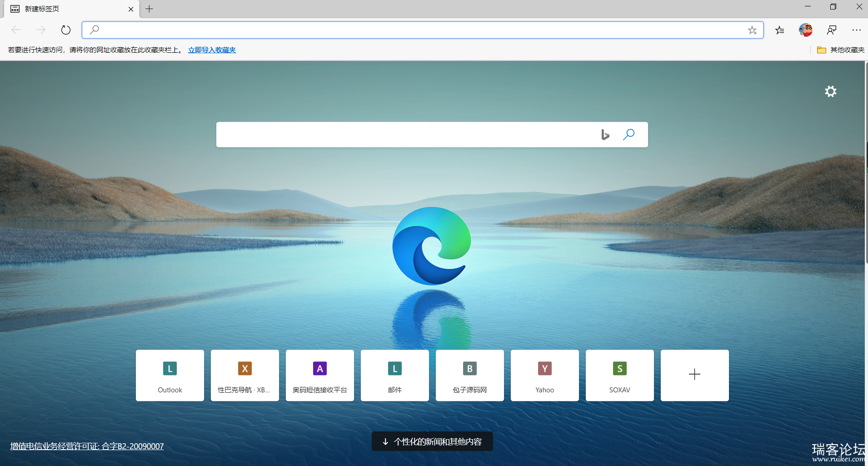
Task: Open page settings gear icon
Action: click(831, 91)
